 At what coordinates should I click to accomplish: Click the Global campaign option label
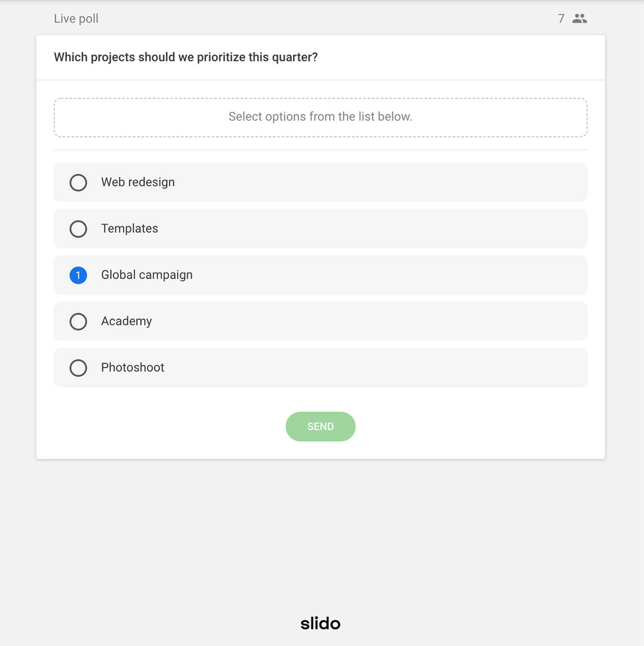tap(147, 275)
